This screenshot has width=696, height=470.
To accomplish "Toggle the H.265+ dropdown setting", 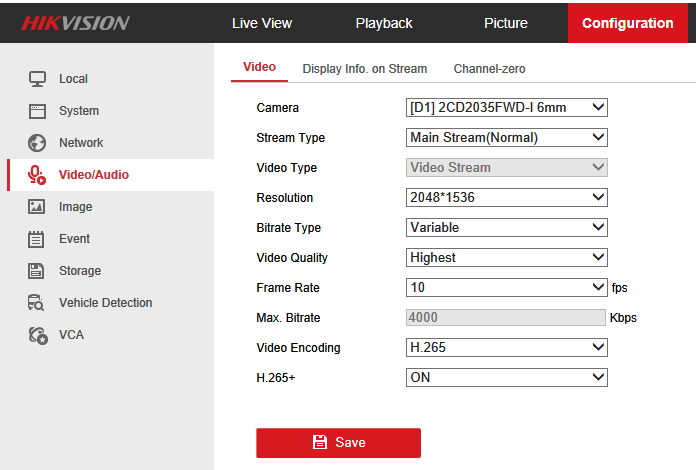I will 507,377.
